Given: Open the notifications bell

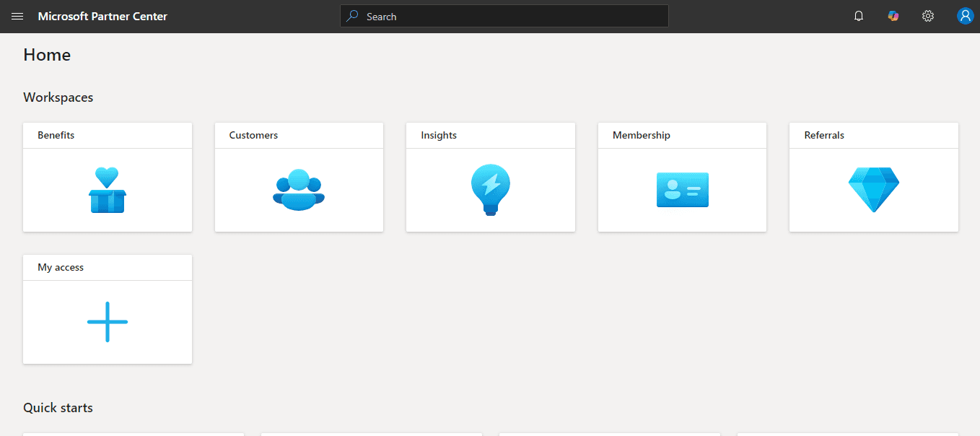Looking at the screenshot, I should coord(859,16).
